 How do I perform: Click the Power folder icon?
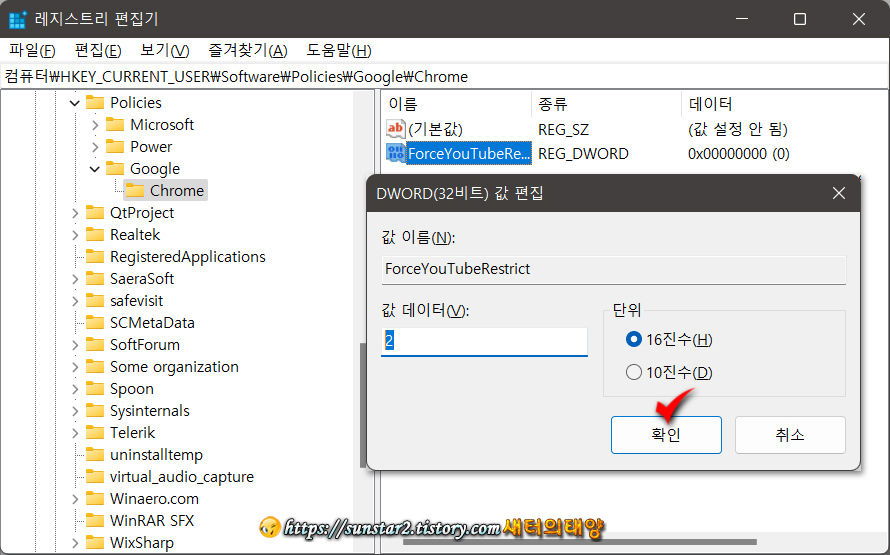115,147
